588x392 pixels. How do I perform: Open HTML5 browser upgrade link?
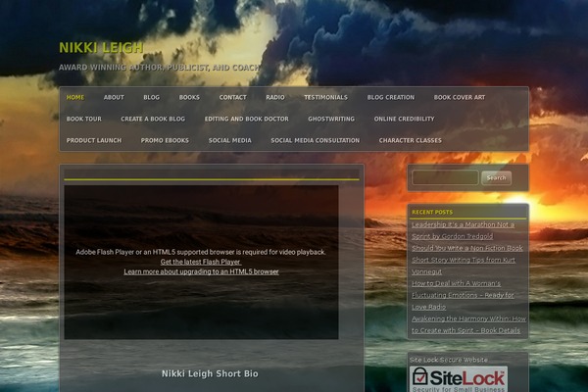[x=201, y=271]
